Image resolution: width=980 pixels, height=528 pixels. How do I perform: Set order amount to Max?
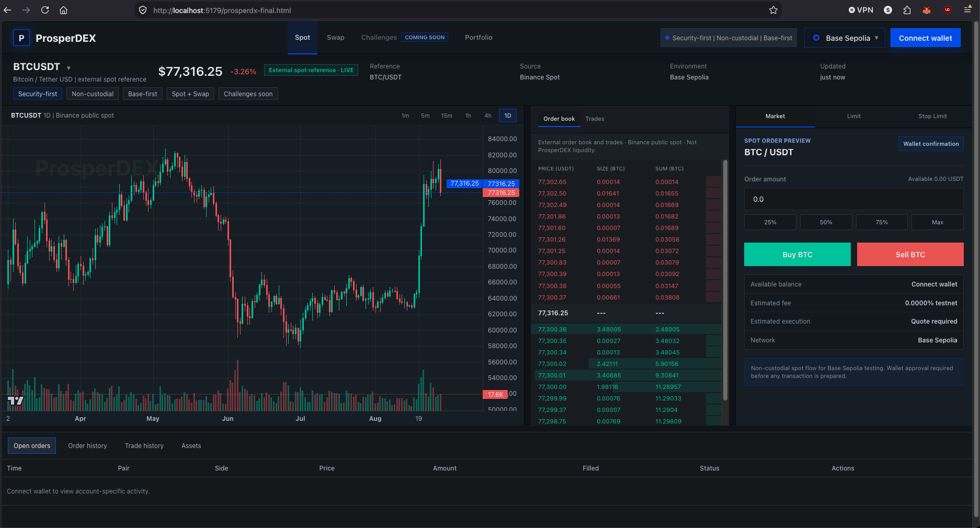tap(938, 222)
